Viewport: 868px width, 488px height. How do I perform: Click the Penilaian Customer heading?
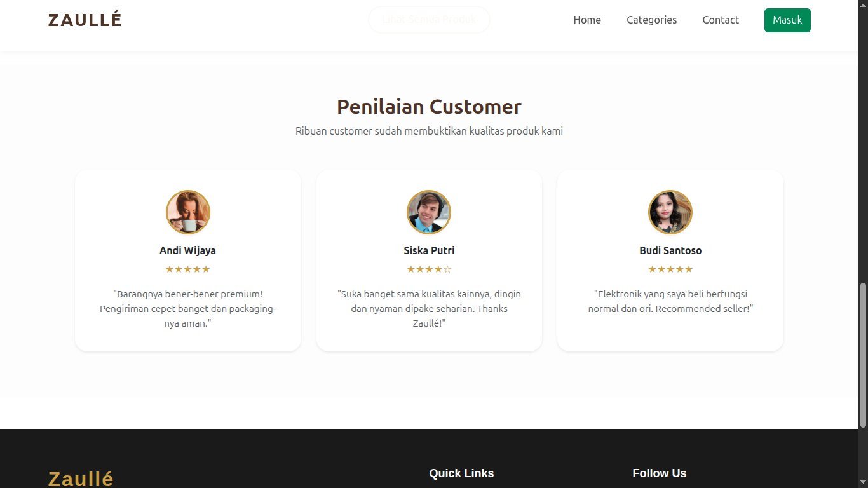tap(429, 107)
